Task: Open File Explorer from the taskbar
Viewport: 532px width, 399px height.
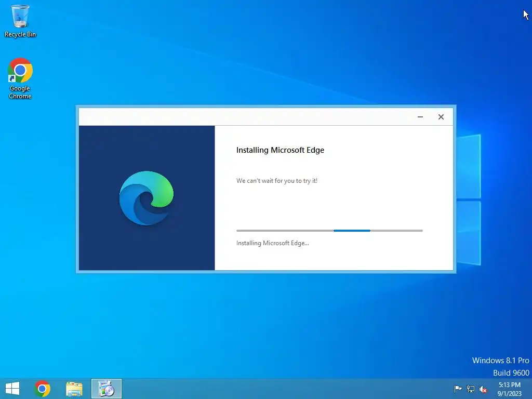Action: [x=74, y=389]
